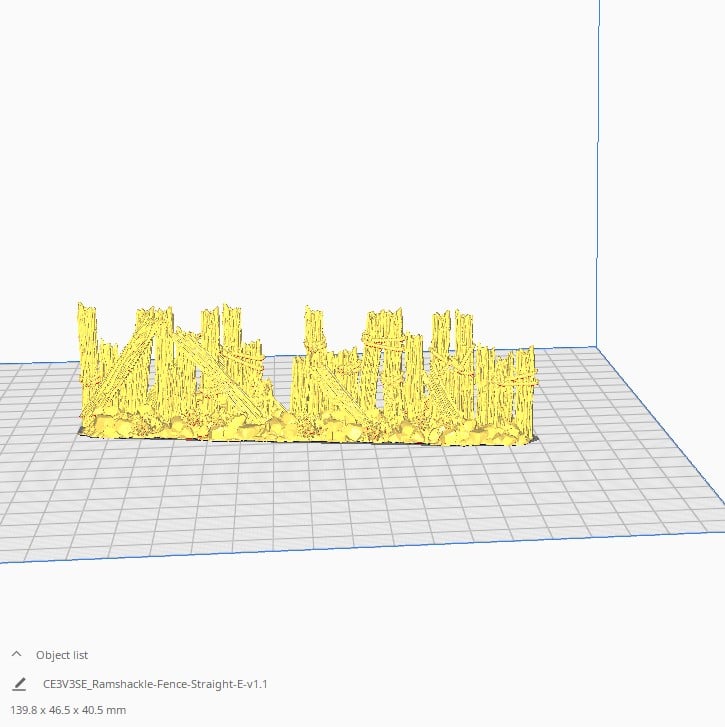Select the CE3V3SE_Ramshackle-Fence-Straight-E-v1.1 object entry
Viewport: 725px width, 727px height.
click(155, 684)
